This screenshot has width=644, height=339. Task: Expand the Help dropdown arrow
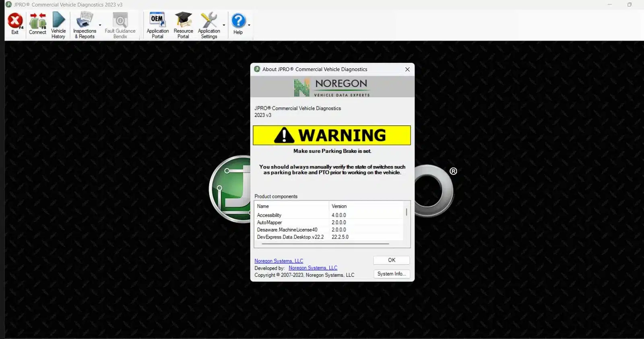pyautogui.click(x=249, y=25)
